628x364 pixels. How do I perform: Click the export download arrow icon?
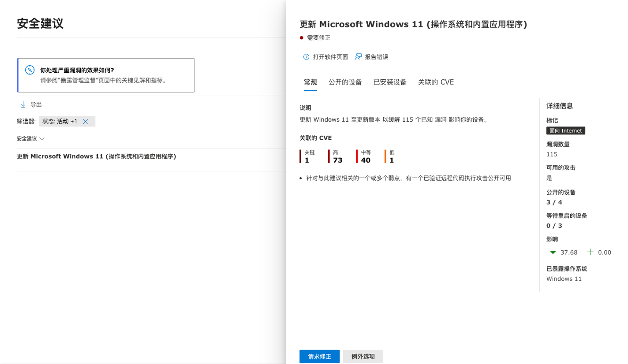[23, 104]
